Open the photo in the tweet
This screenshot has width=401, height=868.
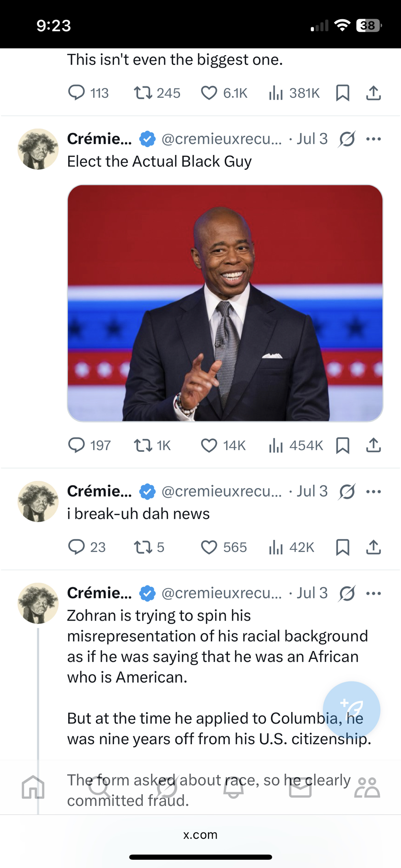coord(225,303)
